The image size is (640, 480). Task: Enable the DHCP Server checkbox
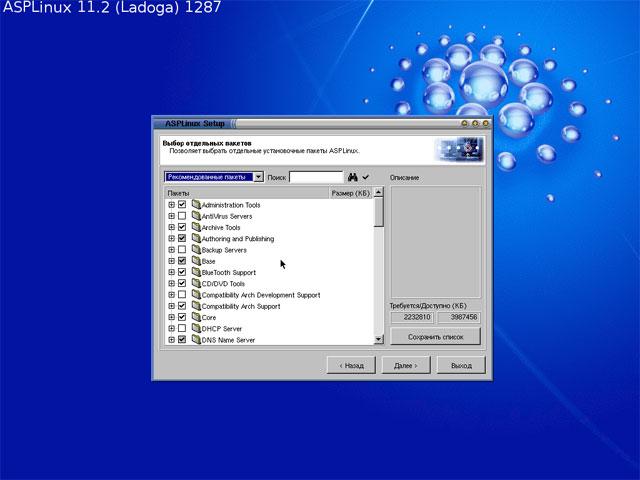[x=182, y=328]
